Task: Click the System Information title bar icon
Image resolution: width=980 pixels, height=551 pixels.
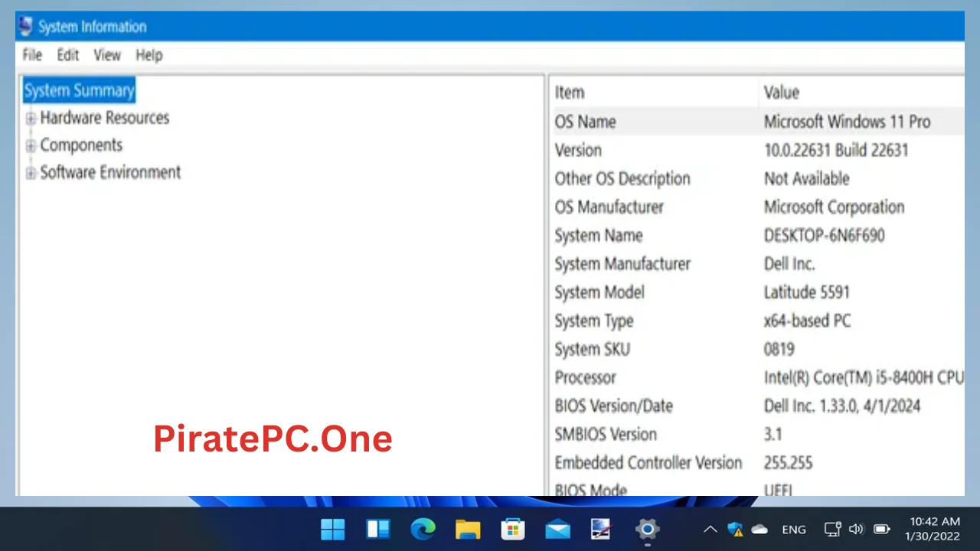Action: pos(25,26)
